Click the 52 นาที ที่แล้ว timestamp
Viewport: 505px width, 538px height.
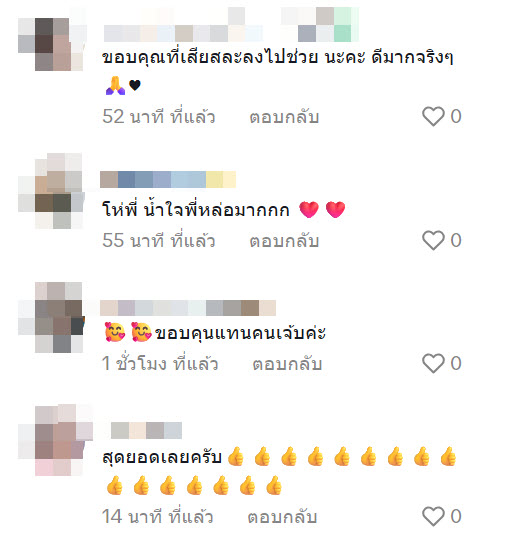tap(159, 117)
